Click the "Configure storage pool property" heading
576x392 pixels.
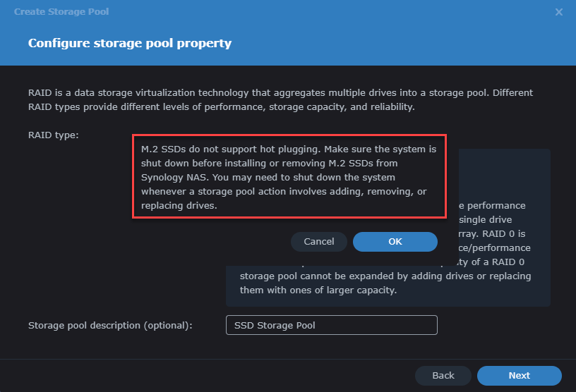(x=130, y=44)
